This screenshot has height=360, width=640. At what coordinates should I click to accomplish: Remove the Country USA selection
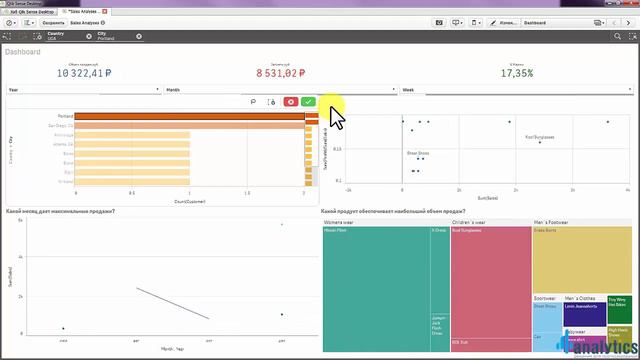coord(89,36)
